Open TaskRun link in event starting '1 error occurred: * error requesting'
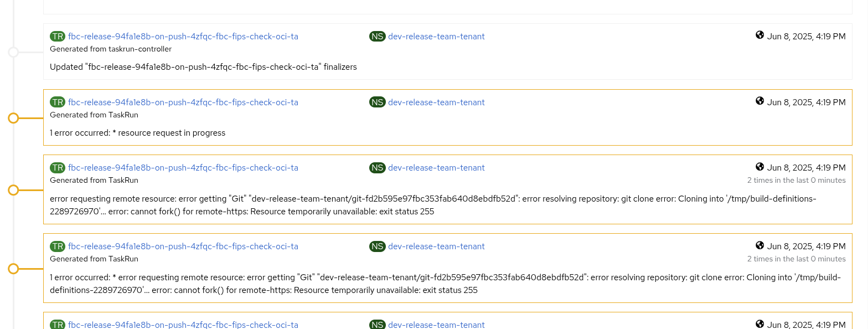 click(183, 246)
